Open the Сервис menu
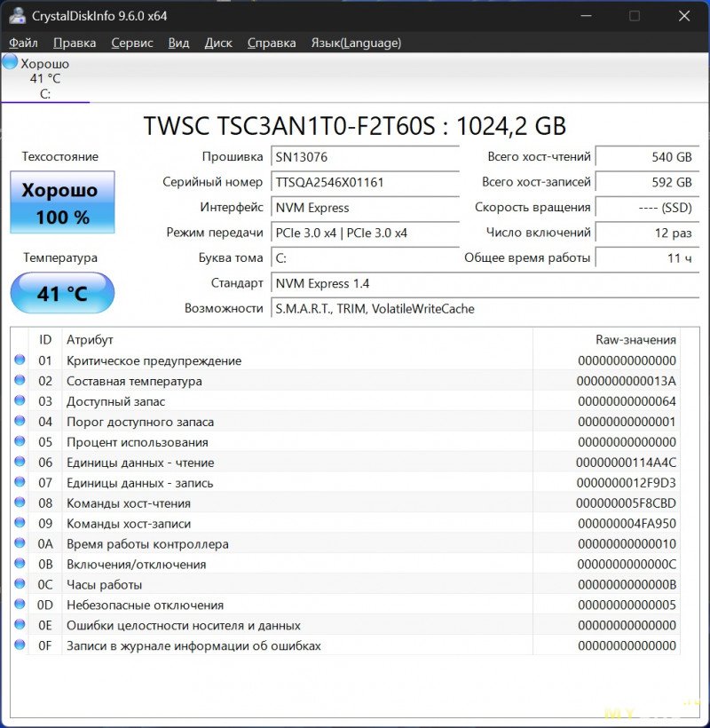The width and height of the screenshot is (710, 728). 131,43
